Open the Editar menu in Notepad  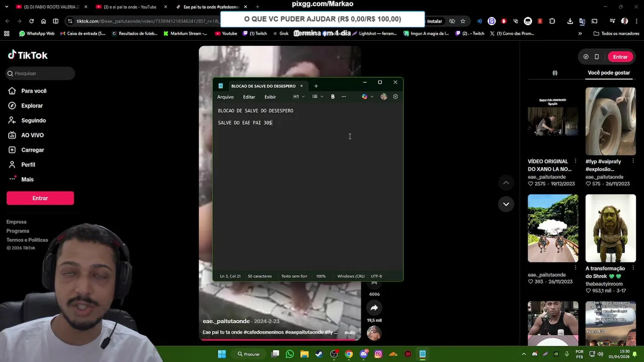click(249, 97)
